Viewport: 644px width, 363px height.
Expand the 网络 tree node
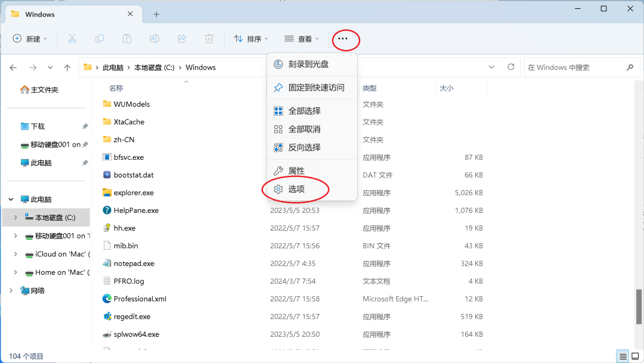click(x=11, y=291)
